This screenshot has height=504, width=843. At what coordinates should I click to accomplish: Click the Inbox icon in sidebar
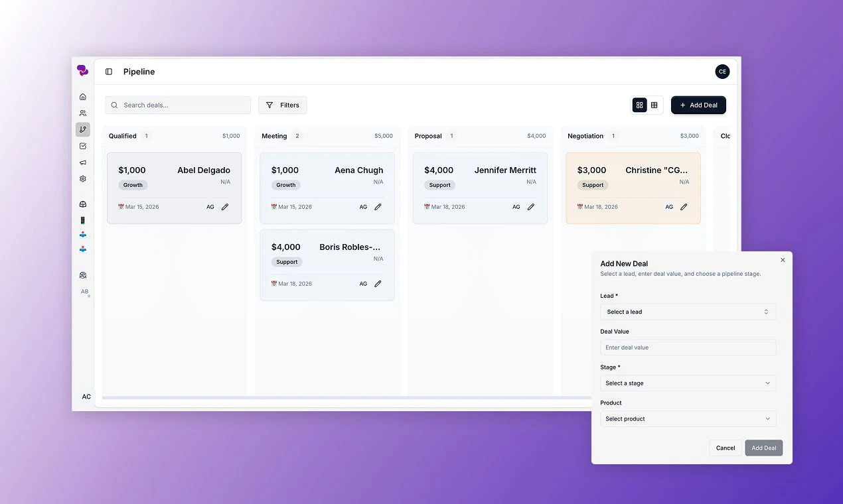(x=82, y=204)
